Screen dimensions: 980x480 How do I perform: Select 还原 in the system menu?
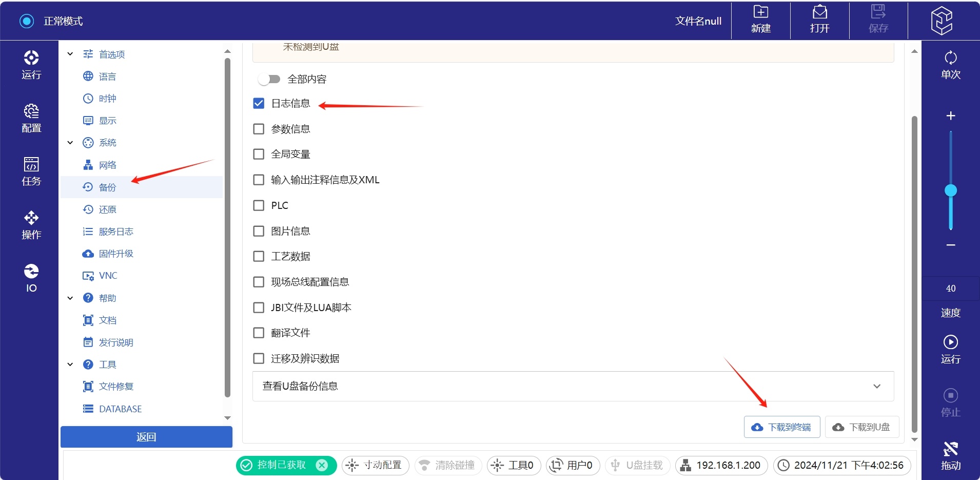[x=107, y=209]
